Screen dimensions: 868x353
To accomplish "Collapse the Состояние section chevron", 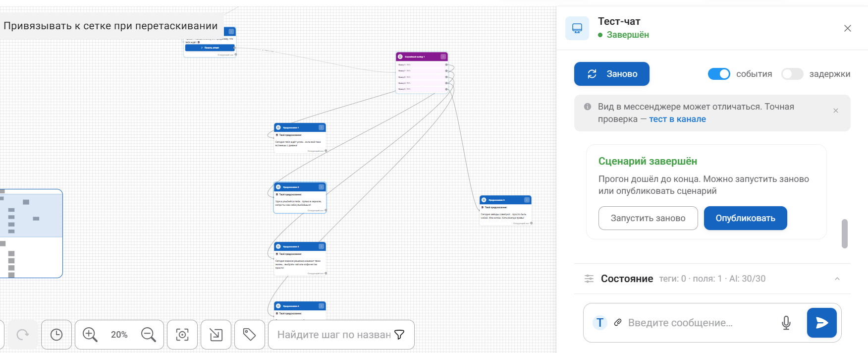I will tap(837, 279).
